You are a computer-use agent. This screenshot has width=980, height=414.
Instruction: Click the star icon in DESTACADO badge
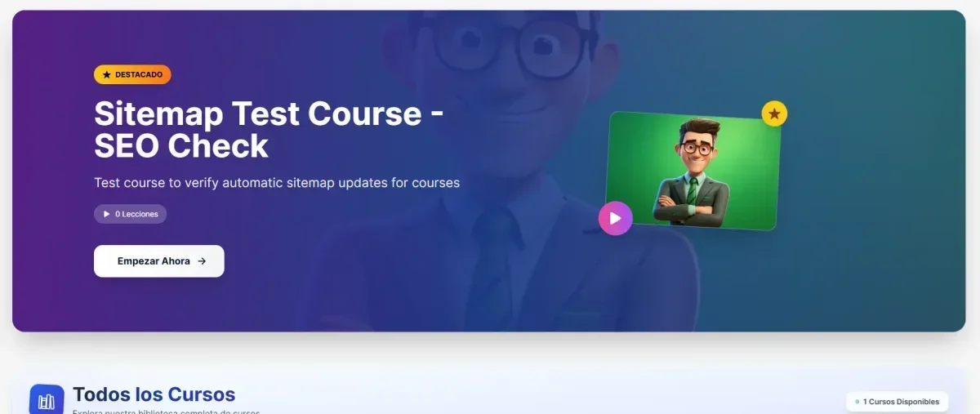click(x=106, y=74)
